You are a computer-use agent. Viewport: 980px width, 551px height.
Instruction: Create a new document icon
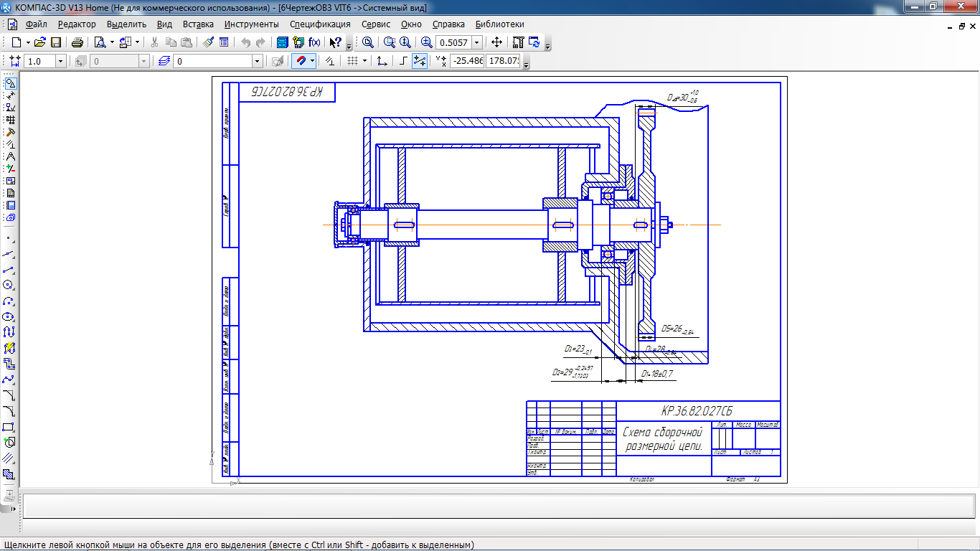tap(17, 42)
